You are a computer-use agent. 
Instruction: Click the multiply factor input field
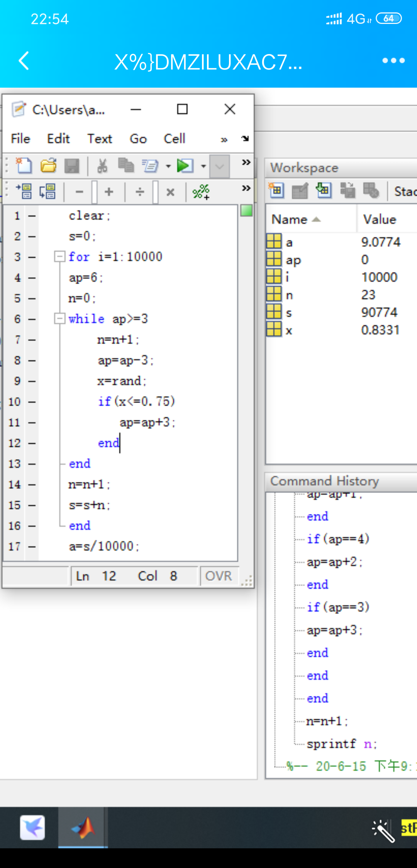point(156,192)
